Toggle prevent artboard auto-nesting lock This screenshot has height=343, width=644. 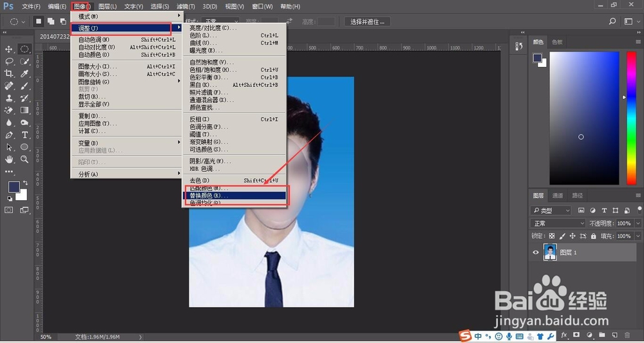[583, 236]
